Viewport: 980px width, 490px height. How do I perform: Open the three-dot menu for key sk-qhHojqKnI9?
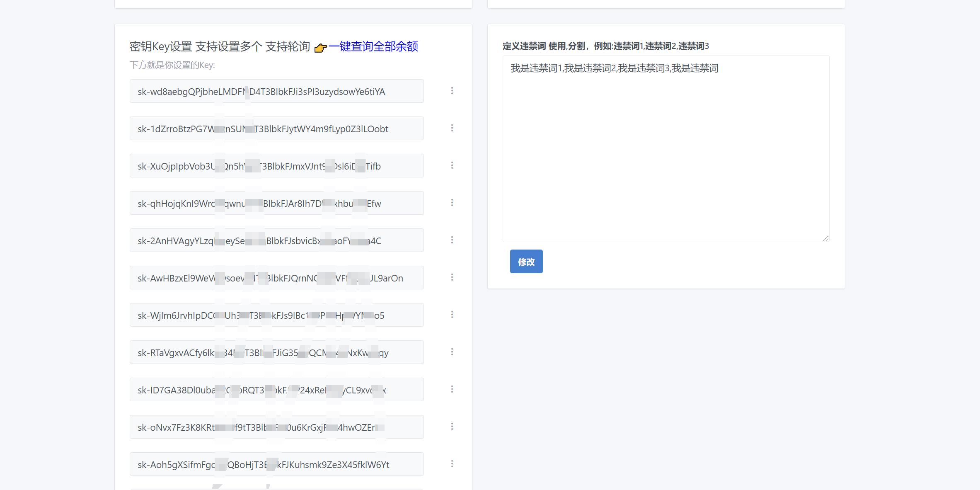point(452,203)
